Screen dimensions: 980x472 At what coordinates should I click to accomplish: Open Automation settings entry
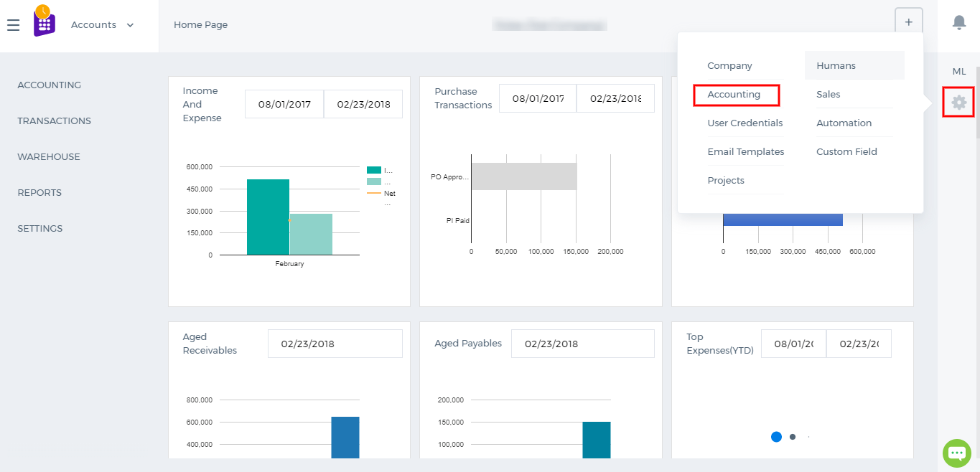pos(844,123)
